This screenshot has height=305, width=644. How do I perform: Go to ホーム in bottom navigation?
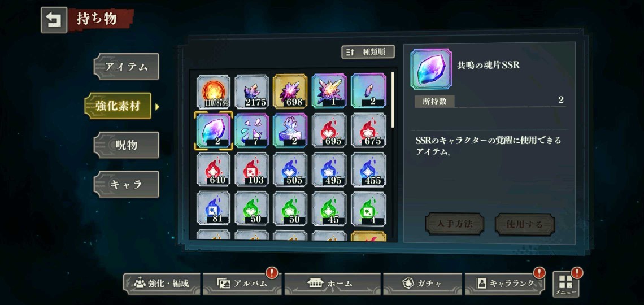click(x=332, y=284)
